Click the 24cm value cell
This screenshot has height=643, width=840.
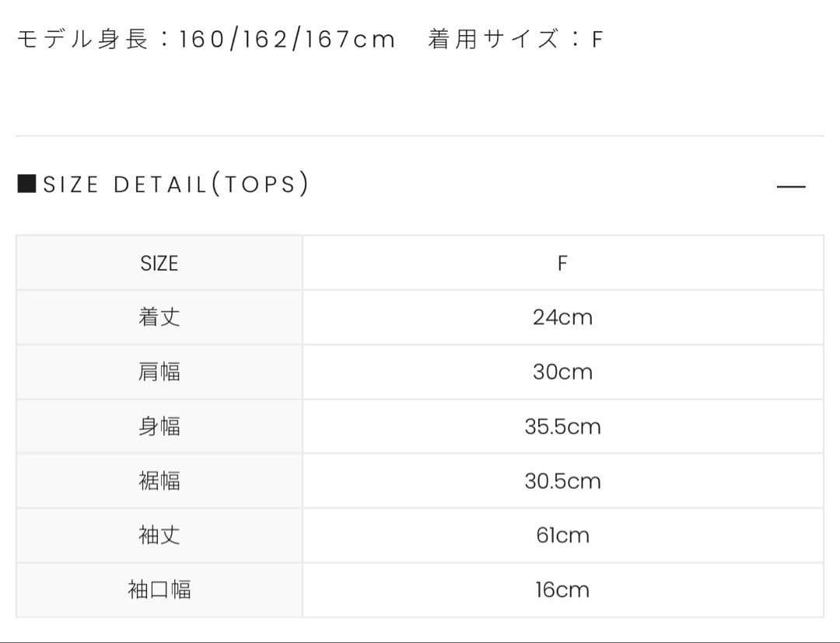coord(562,317)
